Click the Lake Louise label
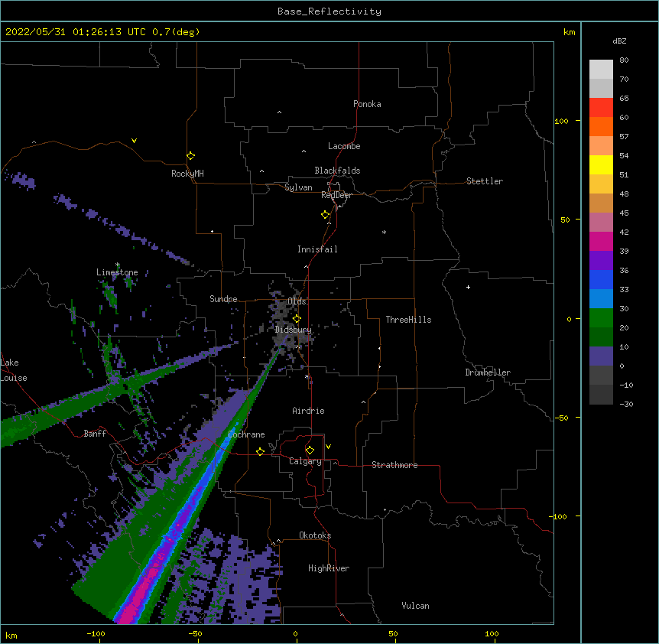Image resolution: width=659 pixels, height=644 pixels. (x=14, y=370)
